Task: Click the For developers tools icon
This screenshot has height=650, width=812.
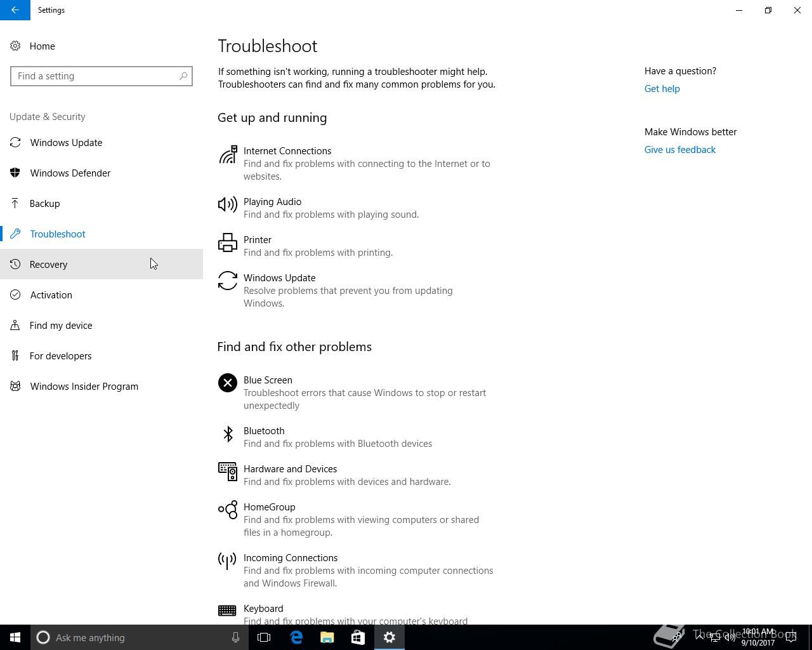Action: coord(15,356)
